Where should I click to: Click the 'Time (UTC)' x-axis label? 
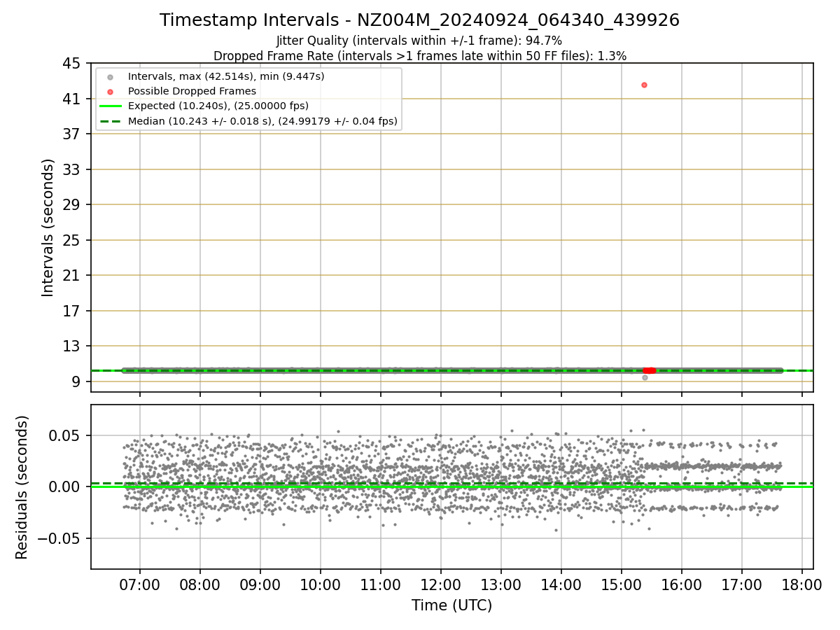451,605
